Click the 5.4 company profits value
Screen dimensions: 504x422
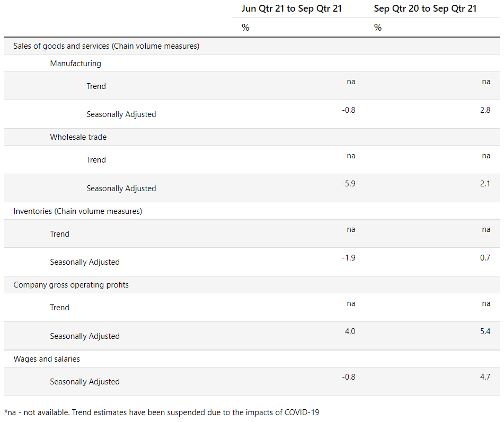click(x=485, y=331)
